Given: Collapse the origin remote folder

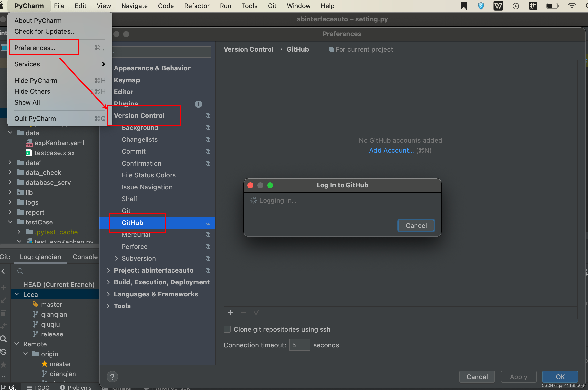Looking at the screenshot, I should [x=25, y=354].
